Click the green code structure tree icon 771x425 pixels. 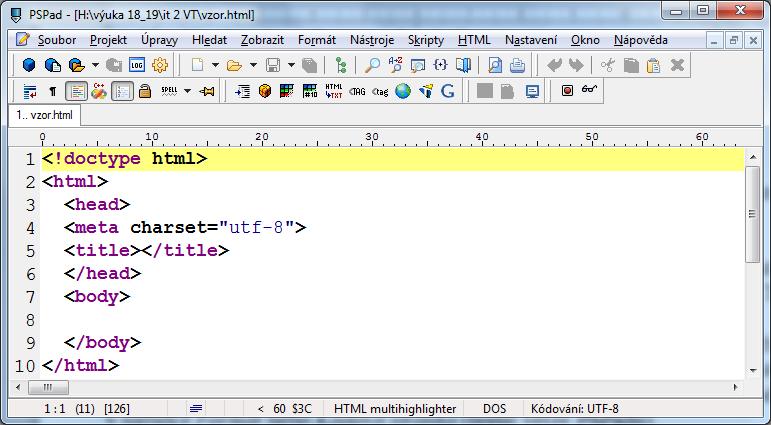[340, 65]
